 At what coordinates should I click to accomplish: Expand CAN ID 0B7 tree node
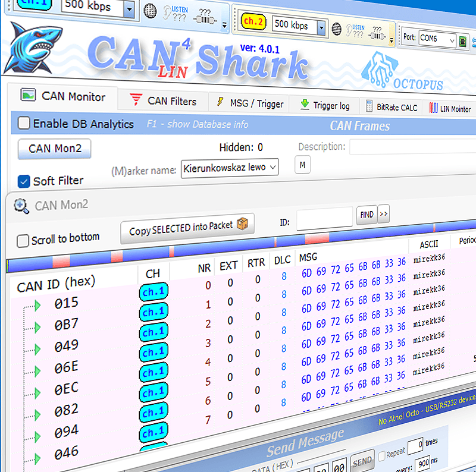tap(37, 328)
